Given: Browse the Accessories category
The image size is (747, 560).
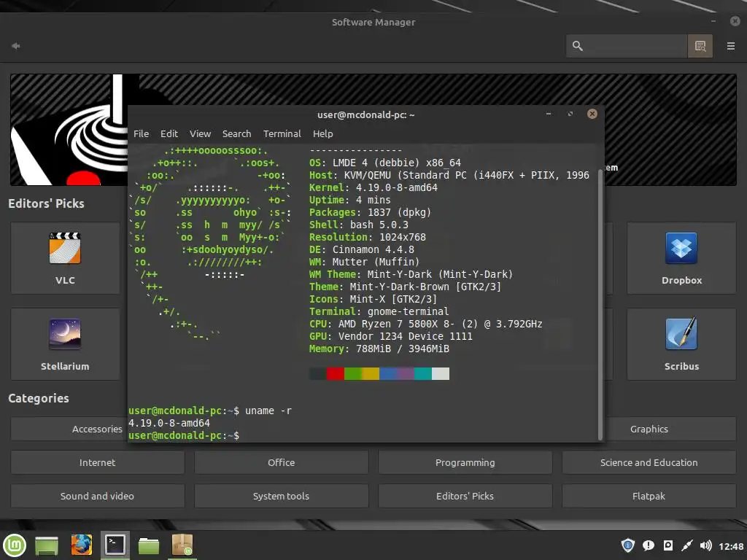Looking at the screenshot, I should (69, 429).
